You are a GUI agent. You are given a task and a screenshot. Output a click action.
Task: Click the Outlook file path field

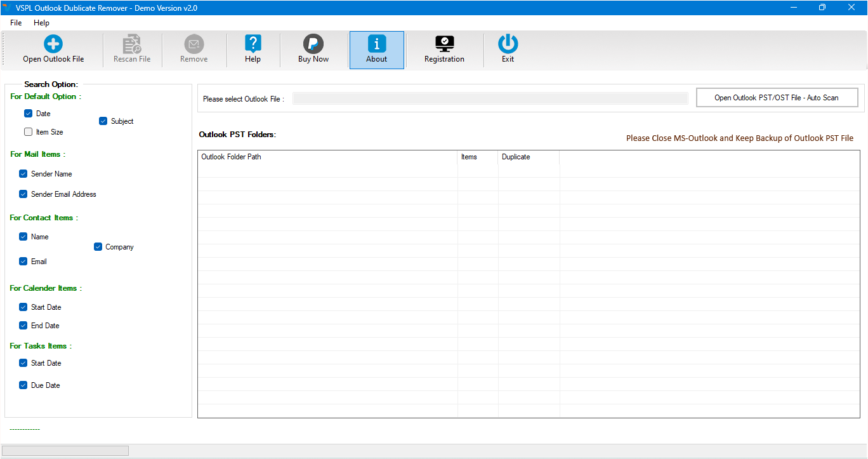490,98
